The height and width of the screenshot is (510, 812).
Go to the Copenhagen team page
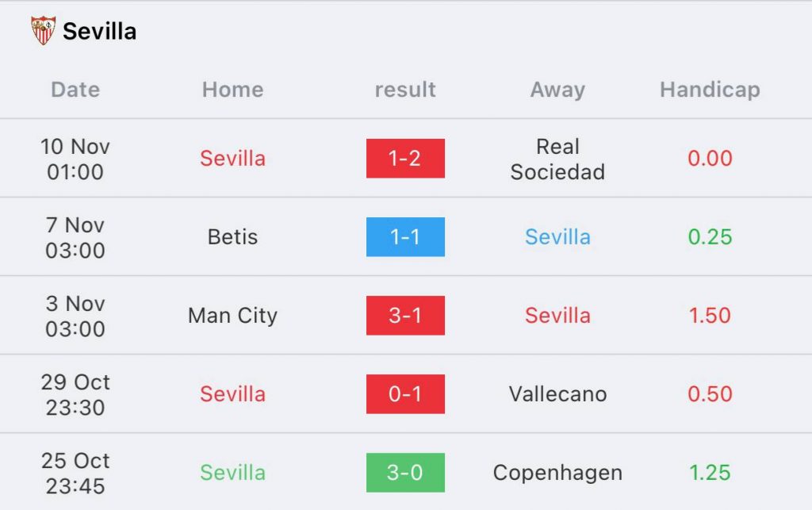557,473
